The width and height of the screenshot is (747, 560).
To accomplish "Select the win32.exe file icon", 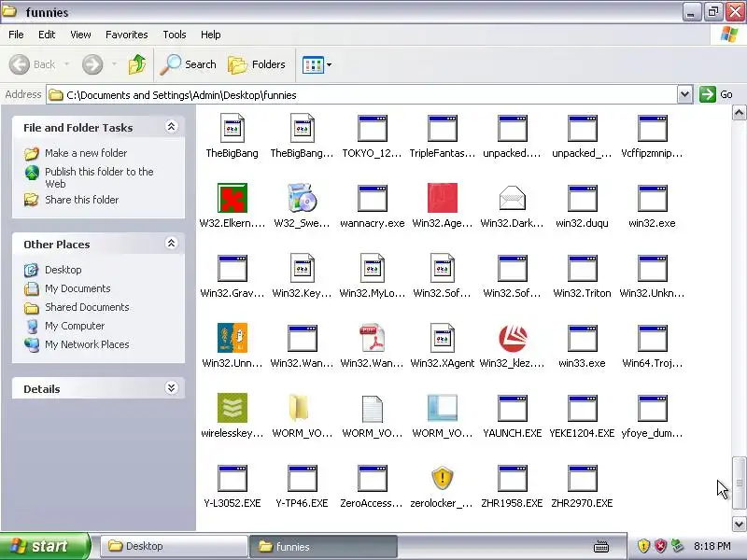I will tap(652, 198).
